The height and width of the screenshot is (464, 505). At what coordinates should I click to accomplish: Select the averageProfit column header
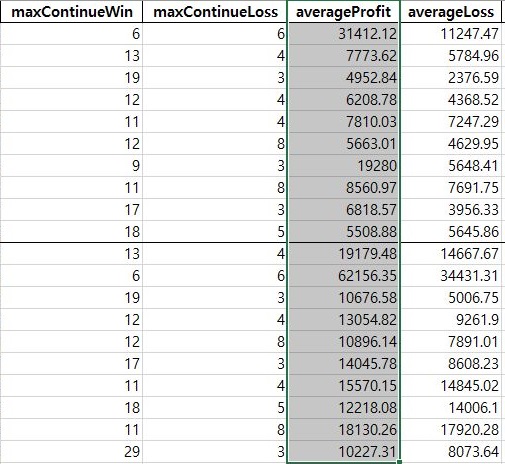click(343, 12)
